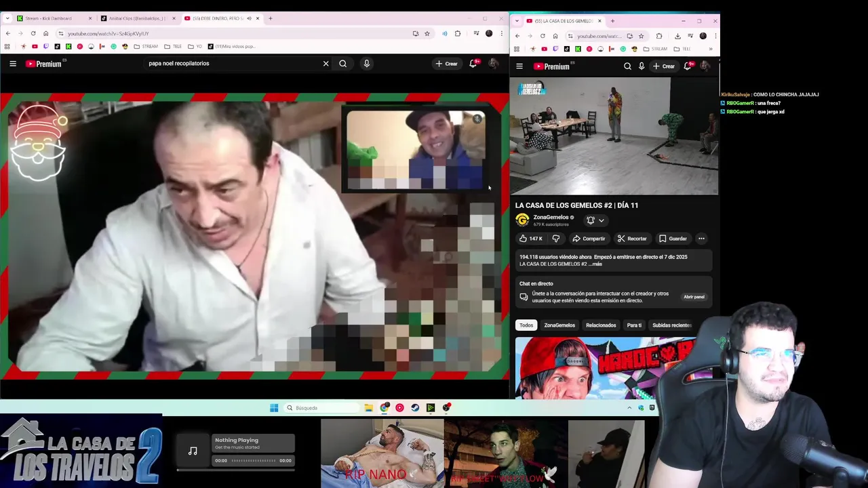Viewport: 868px width, 488px height.
Task: Click Crear button in left YouTube window
Action: (446, 64)
